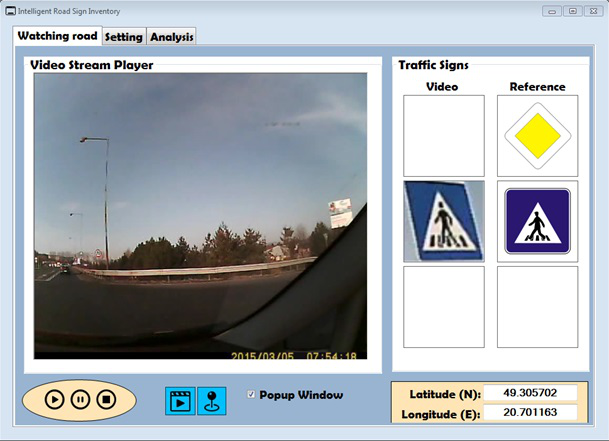Click the application icon in title bar
The height and width of the screenshot is (441, 609).
[10, 11]
